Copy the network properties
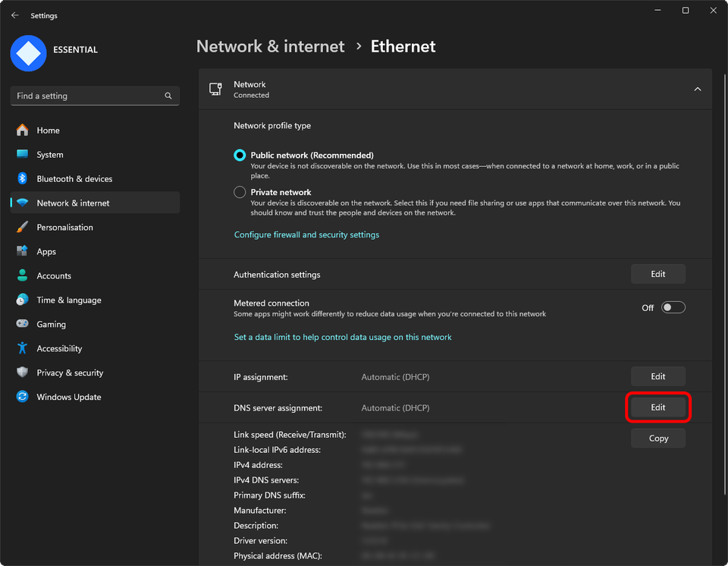This screenshot has width=728, height=566. click(657, 438)
